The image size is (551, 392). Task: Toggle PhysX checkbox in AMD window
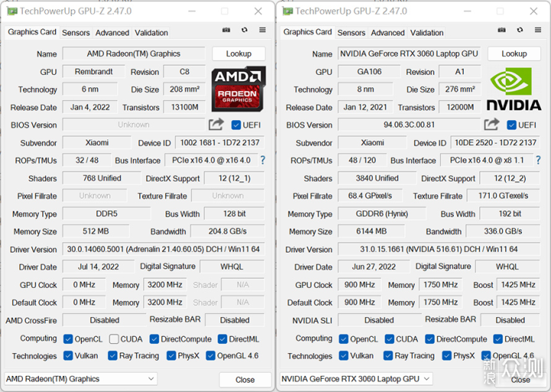click(171, 355)
